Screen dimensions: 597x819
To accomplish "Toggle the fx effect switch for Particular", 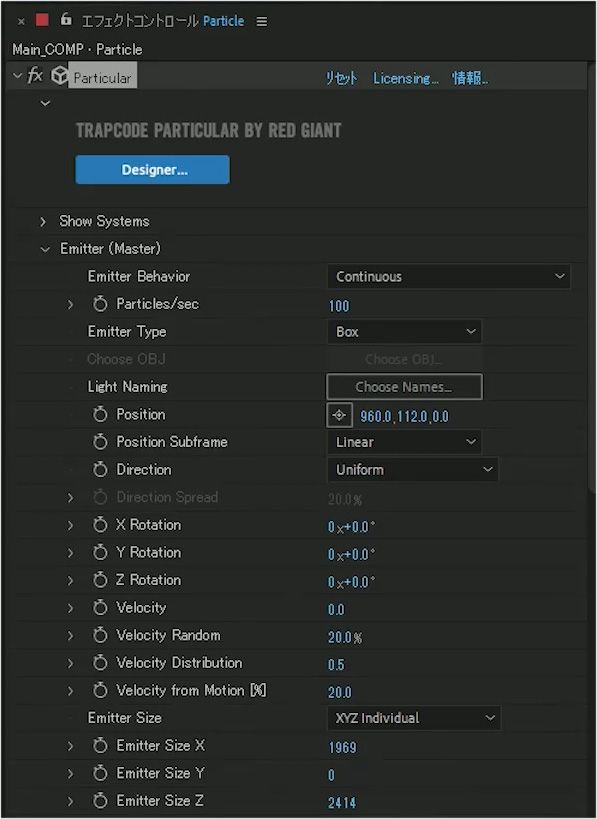I will point(35,75).
